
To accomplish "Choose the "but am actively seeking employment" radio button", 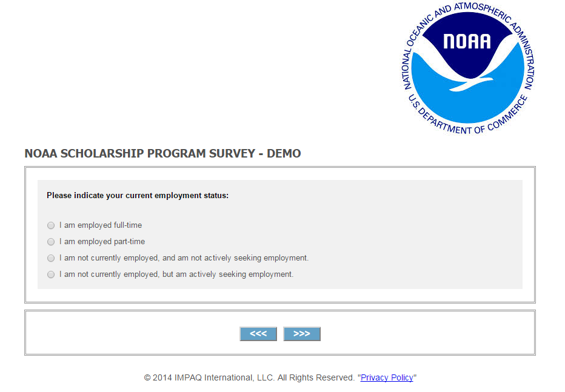I will (51, 274).
